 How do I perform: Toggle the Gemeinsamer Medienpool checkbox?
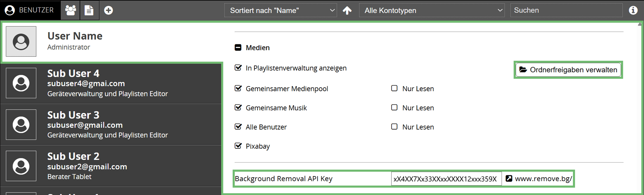(238, 88)
